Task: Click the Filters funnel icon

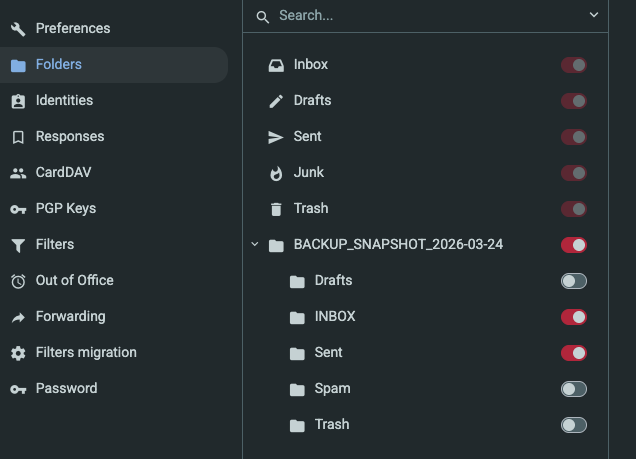Action: pyautogui.click(x=18, y=245)
